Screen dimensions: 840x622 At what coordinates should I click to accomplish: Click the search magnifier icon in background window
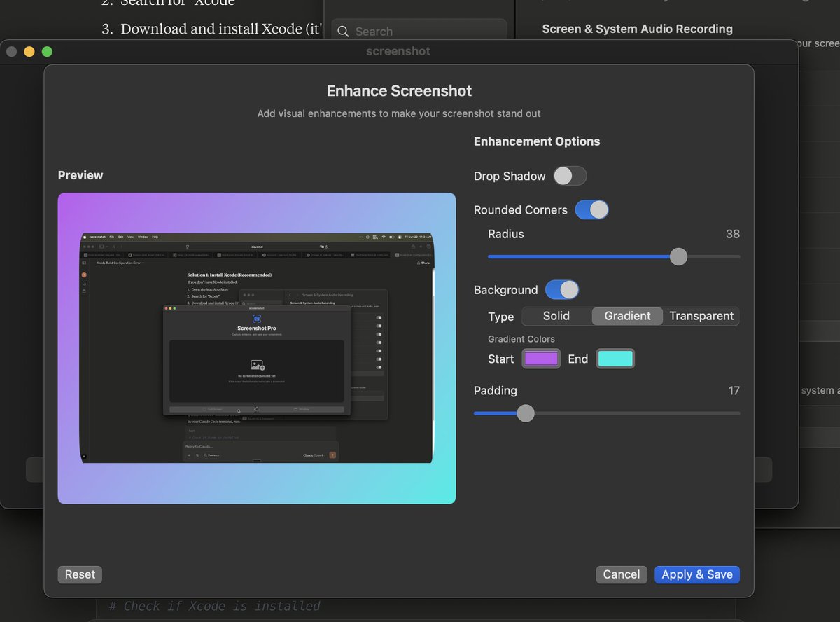pos(343,32)
